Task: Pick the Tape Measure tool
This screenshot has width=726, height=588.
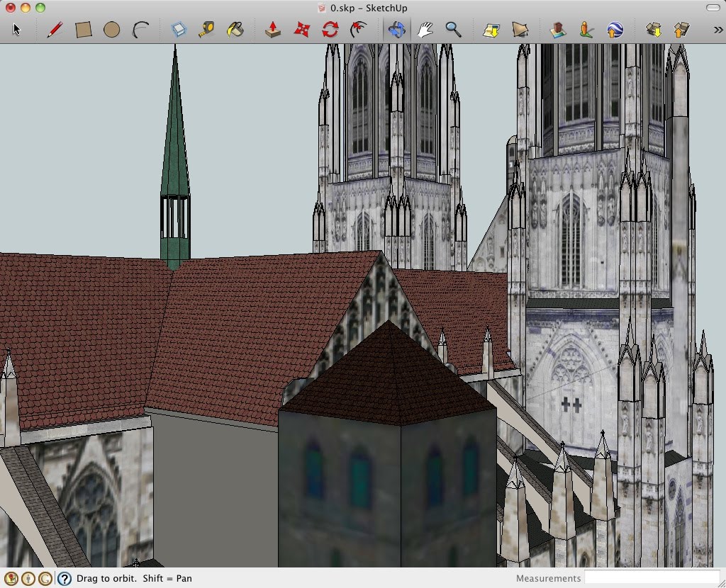Action: tap(206, 30)
